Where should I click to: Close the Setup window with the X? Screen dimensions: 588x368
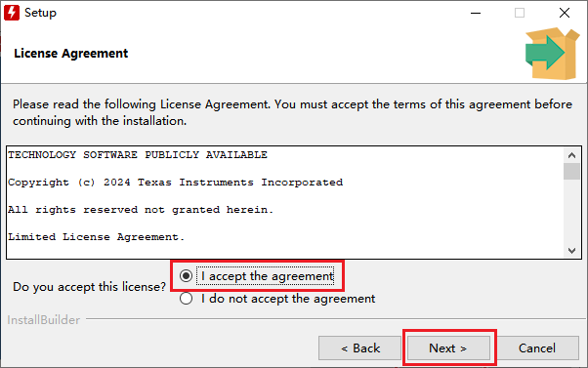[564, 13]
